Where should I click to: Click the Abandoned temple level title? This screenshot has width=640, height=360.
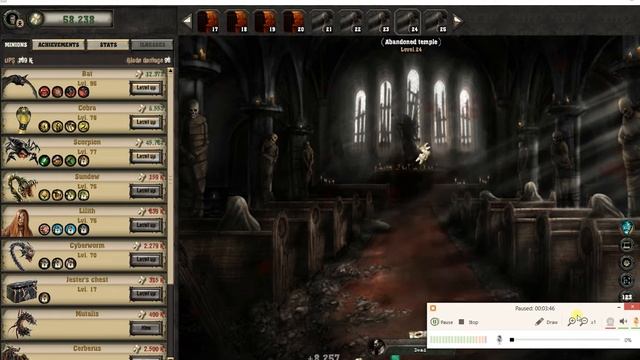click(x=411, y=42)
